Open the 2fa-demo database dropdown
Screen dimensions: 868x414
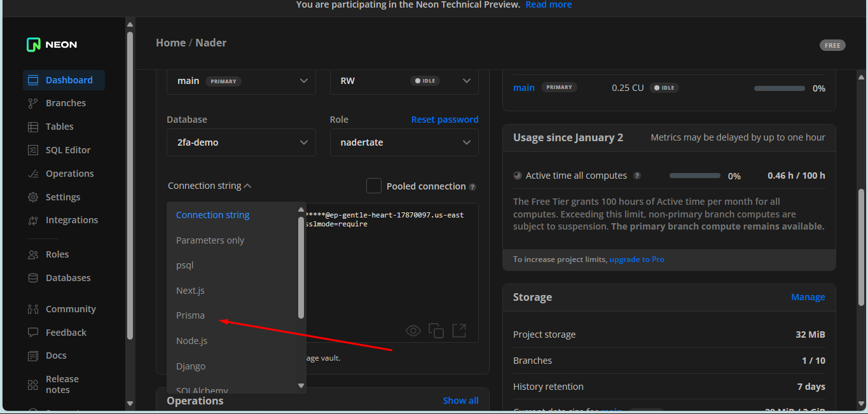241,142
